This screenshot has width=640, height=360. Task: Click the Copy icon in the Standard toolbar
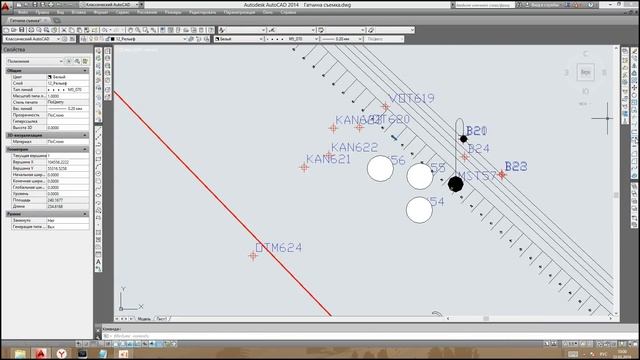click(x=71, y=30)
